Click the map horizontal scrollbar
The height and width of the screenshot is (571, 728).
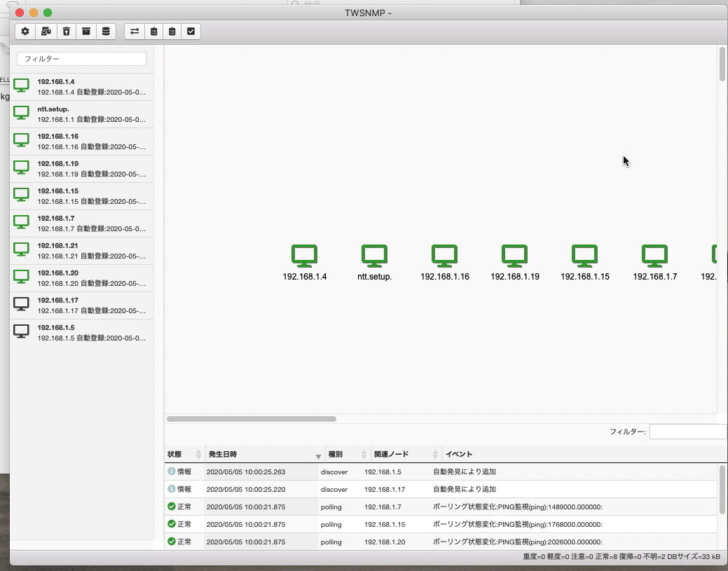click(251, 419)
